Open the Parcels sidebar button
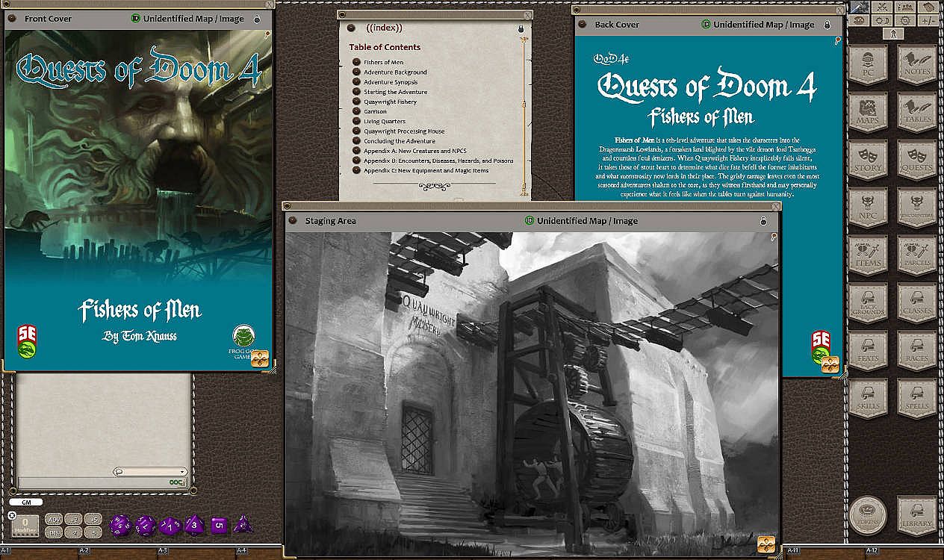 pyautogui.click(x=917, y=255)
